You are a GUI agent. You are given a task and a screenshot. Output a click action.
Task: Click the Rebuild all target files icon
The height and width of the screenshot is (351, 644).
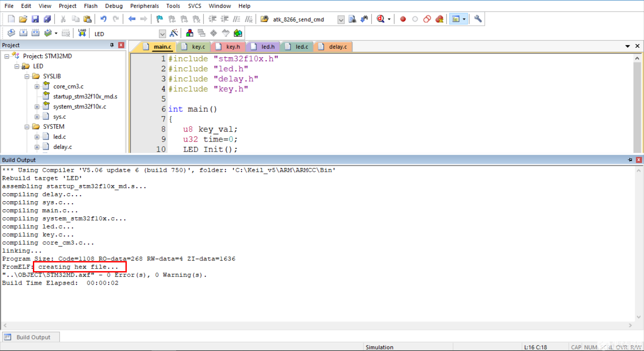coord(35,33)
